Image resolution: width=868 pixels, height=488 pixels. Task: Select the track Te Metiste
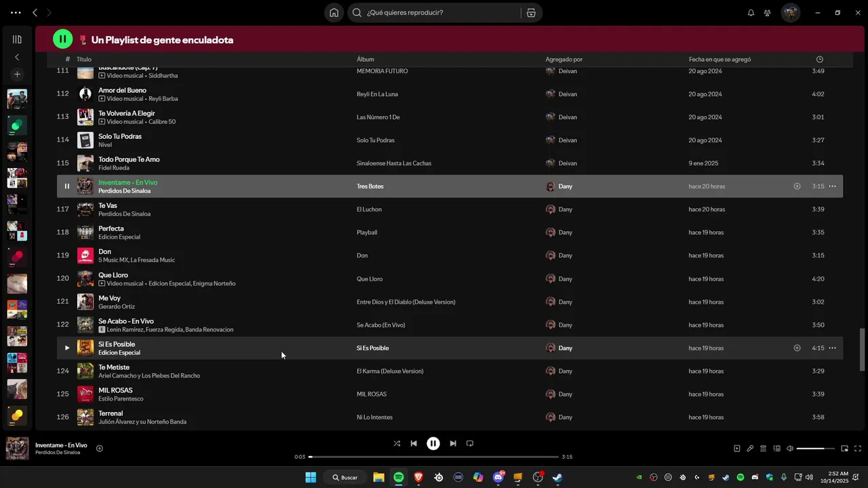click(x=114, y=367)
